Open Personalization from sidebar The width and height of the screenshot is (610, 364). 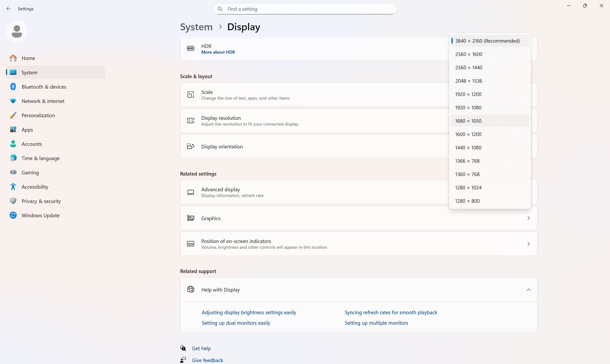[38, 115]
